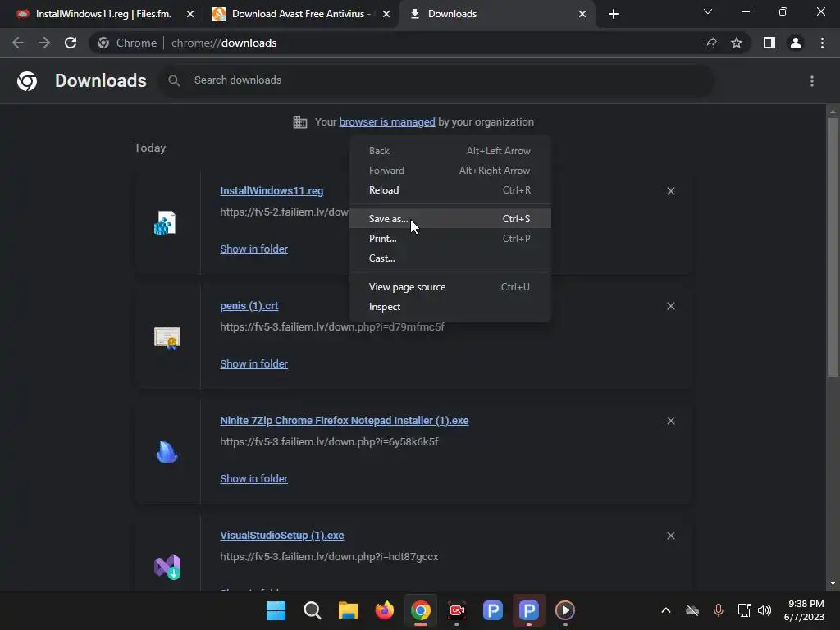Open the penis (1).crt file link

click(x=249, y=306)
